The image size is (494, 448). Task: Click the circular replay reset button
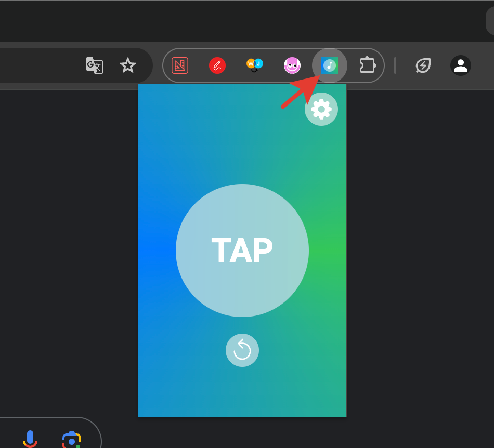[242, 350]
